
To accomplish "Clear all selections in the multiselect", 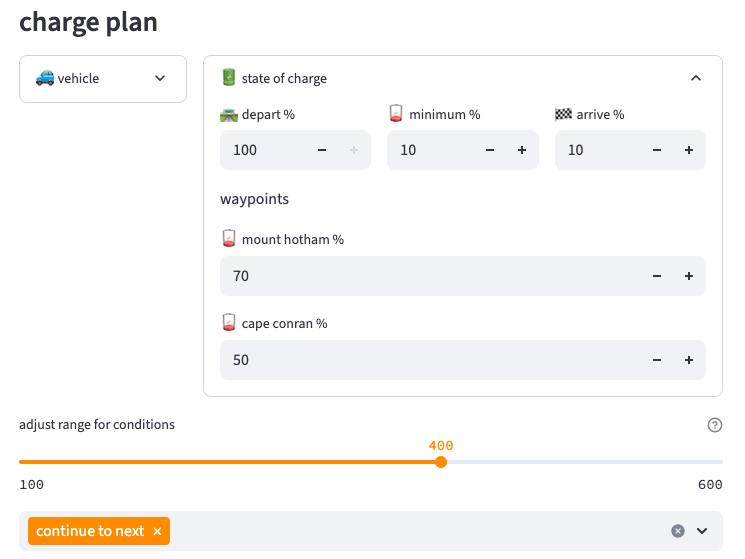I will [x=677, y=531].
